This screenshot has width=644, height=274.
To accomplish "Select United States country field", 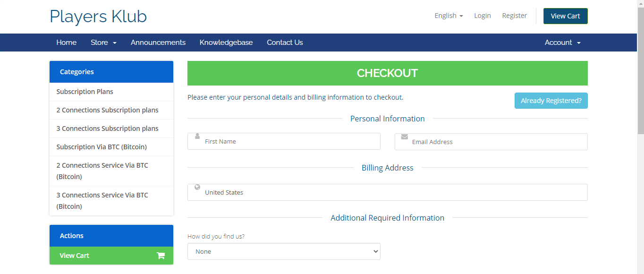I will 387,193.
